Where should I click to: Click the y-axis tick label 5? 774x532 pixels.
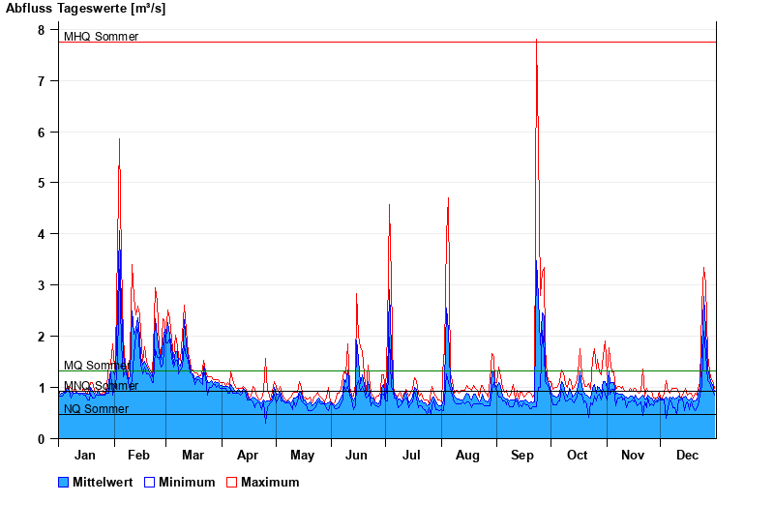[41, 183]
